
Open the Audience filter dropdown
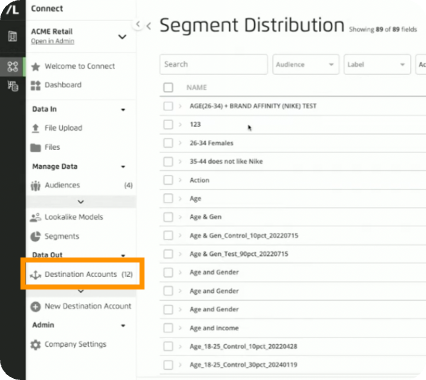pos(306,64)
